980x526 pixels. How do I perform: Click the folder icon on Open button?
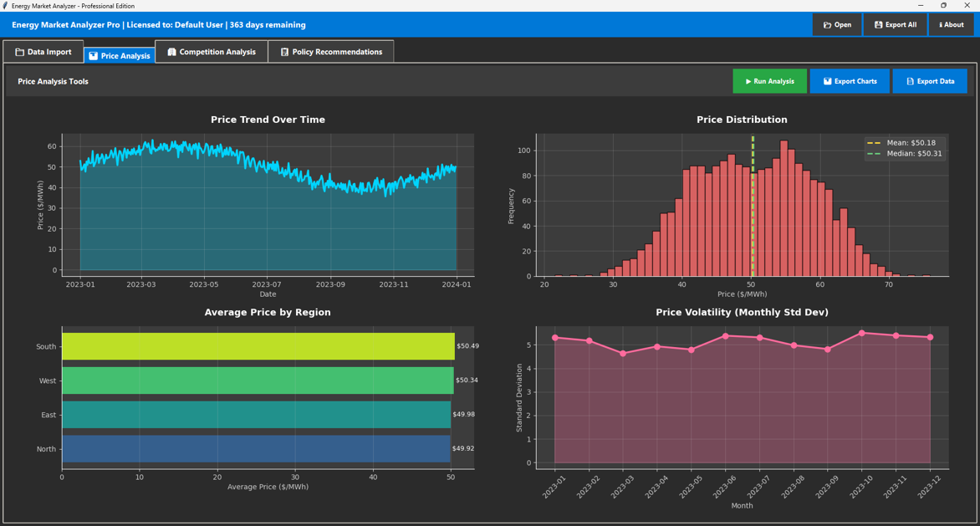point(827,25)
